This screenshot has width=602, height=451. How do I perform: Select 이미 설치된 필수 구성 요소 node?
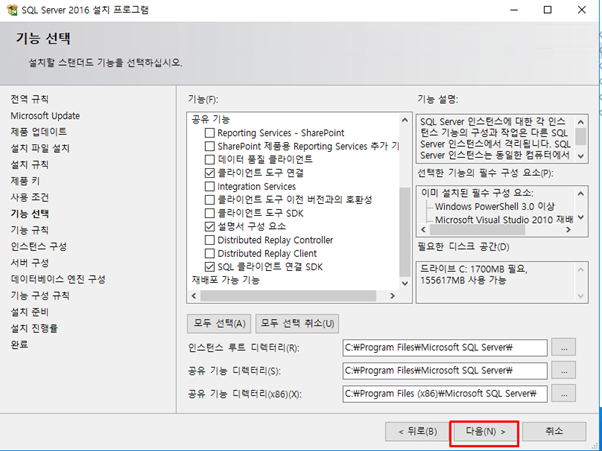pyautogui.click(x=477, y=193)
